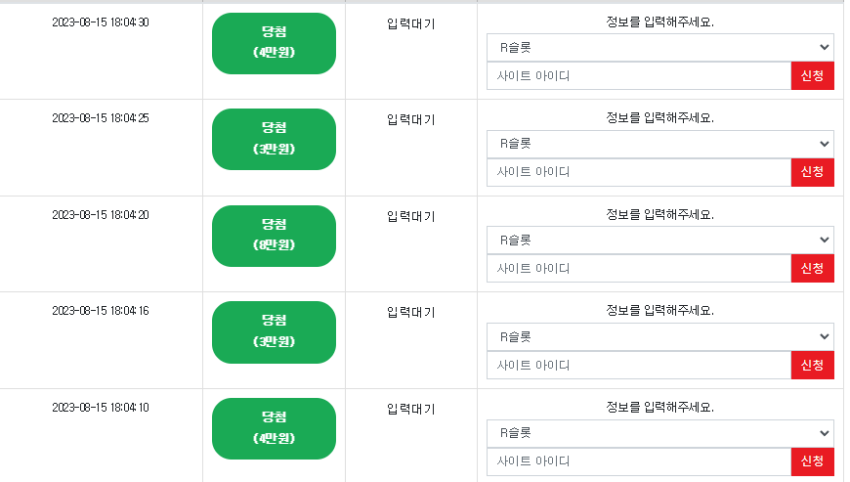This screenshot has width=850, height=482.
Task: Click 당첨 (4만원) badge at 18:04:30
Action: pyautogui.click(x=274, y=43)
